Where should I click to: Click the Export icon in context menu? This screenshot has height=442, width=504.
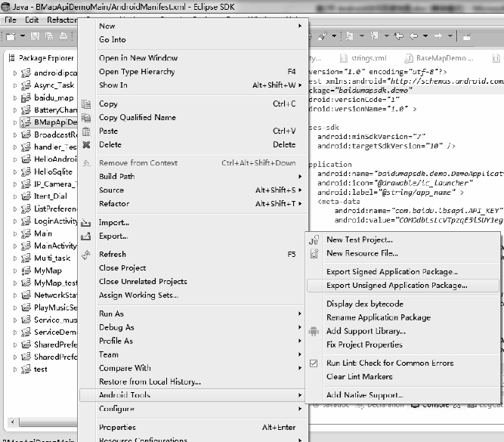[x=86, y=236]
